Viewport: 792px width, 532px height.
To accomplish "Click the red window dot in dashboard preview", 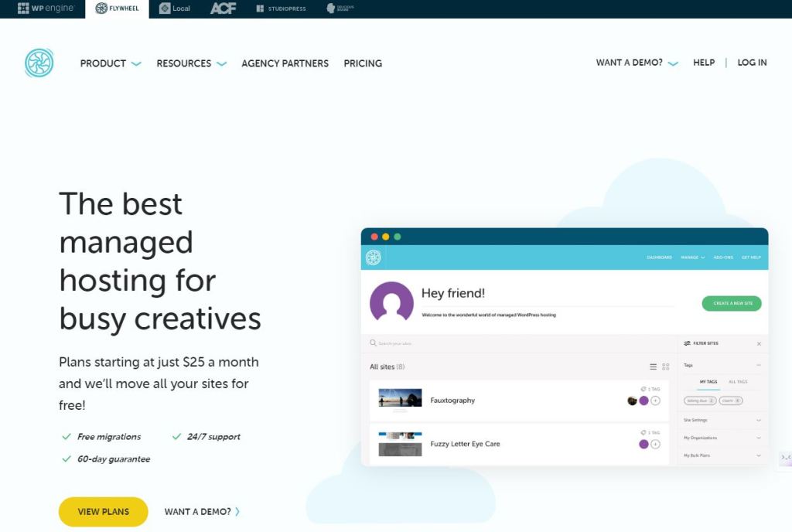I will [x=374, y=237].
